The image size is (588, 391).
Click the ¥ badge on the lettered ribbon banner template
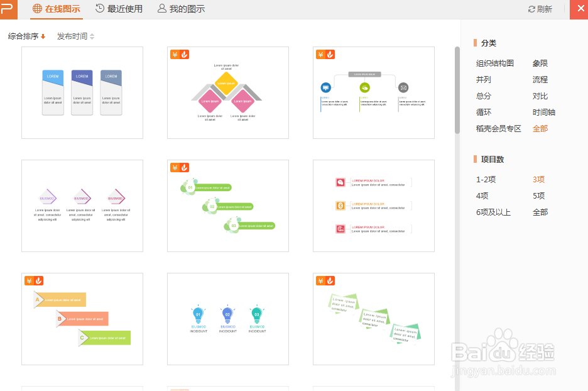pyautogui.click(x=30, y=281)
